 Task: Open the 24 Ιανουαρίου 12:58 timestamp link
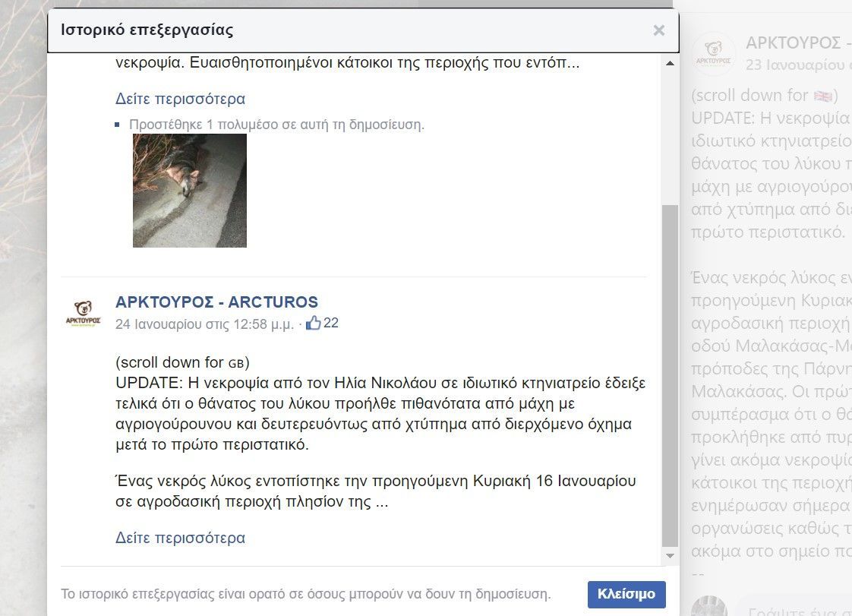pyautogui.click(x=204, y=324)
